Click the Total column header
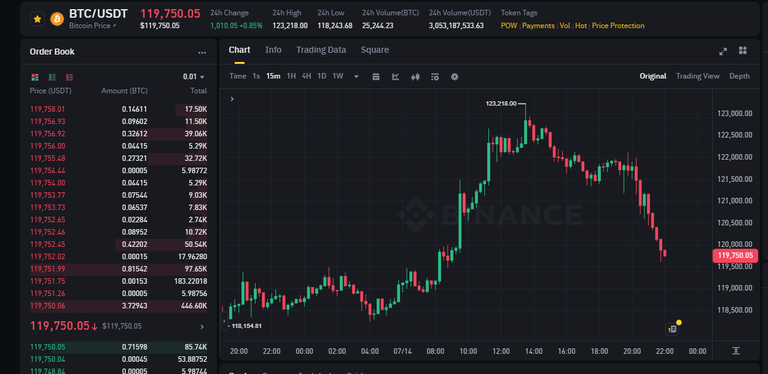This screenshot has height=374, width=768. click(x=198, y=91)
